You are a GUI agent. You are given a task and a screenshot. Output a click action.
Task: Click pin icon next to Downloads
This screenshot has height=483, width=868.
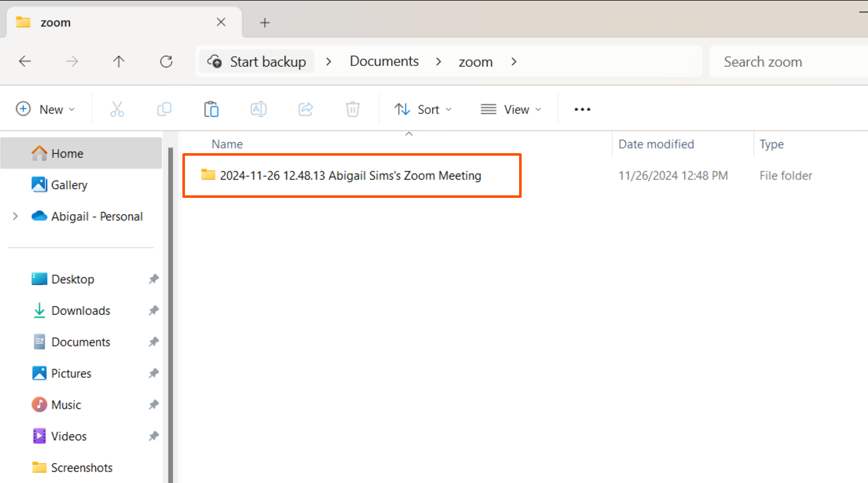[x=154, y=310]
